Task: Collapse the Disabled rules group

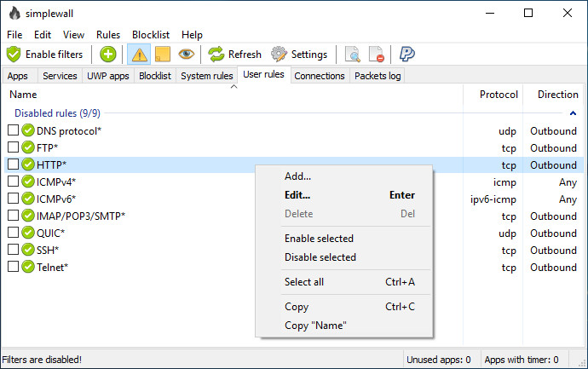Action: pyautogui.click(x=573, y=112)
